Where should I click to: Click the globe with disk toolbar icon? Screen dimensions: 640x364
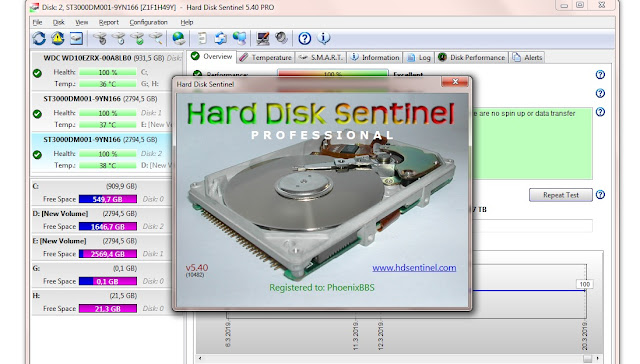pos(178,38)
